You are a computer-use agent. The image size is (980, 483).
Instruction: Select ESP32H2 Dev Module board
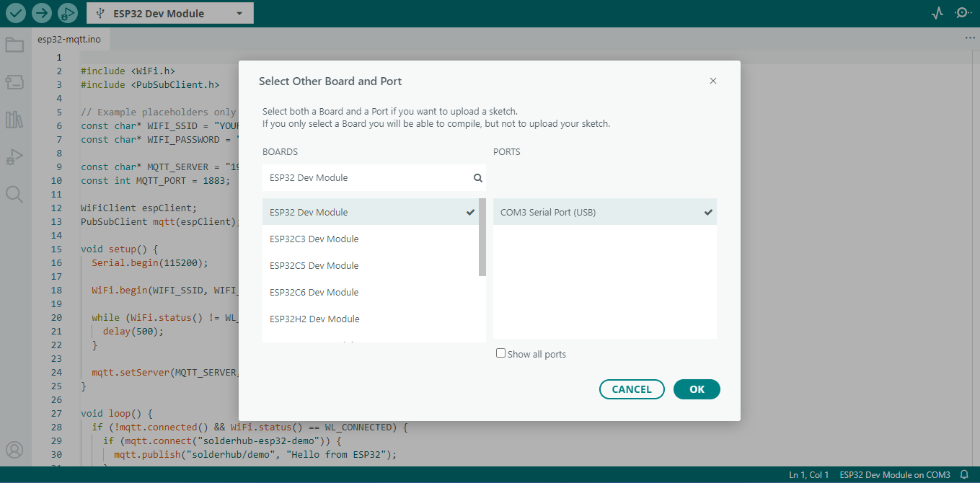(371, 319)
